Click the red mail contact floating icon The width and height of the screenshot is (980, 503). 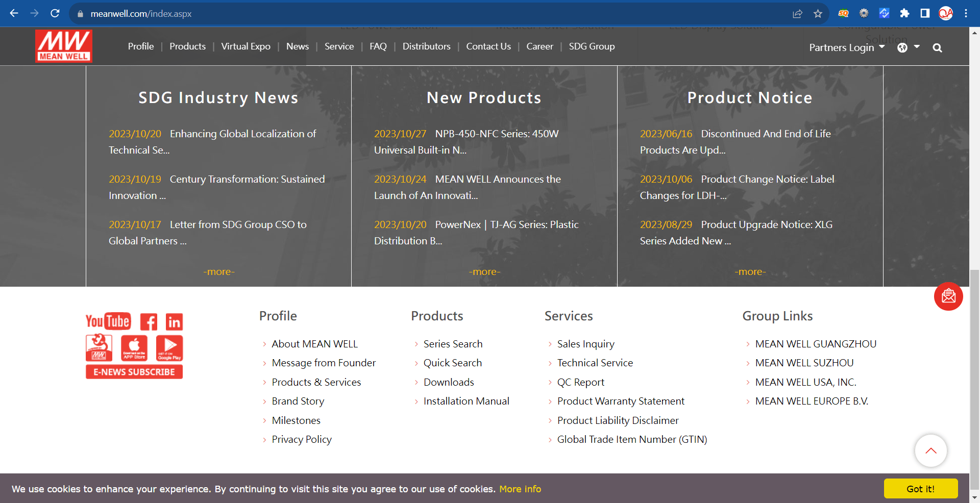(948, 296)
